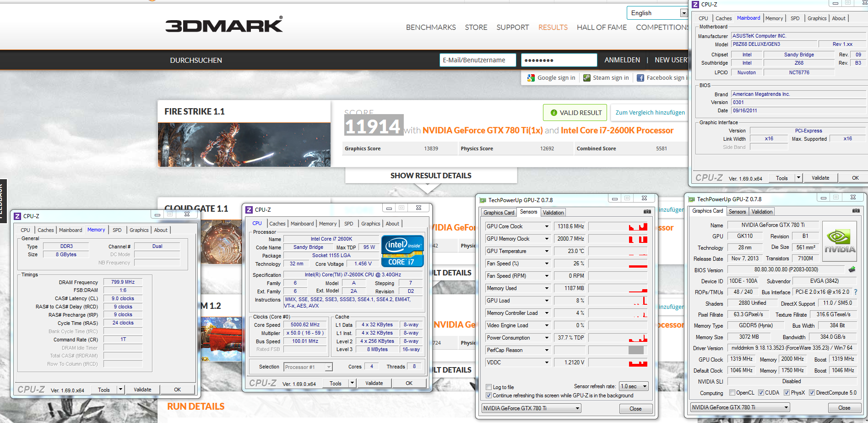Toggle the DirectCompute 5.0 checkbox
The height and width of the screenshot is (423, 868).
click(x=812, y=393)
